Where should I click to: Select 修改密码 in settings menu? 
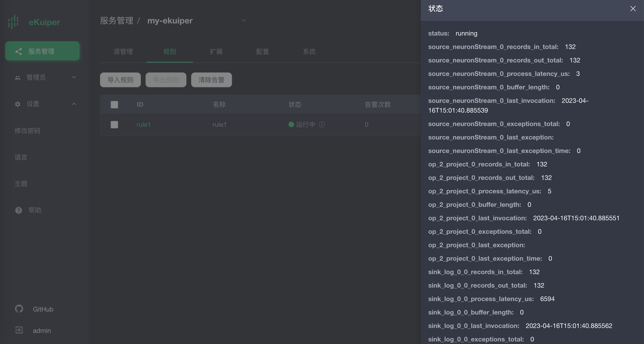click(27, 131)
